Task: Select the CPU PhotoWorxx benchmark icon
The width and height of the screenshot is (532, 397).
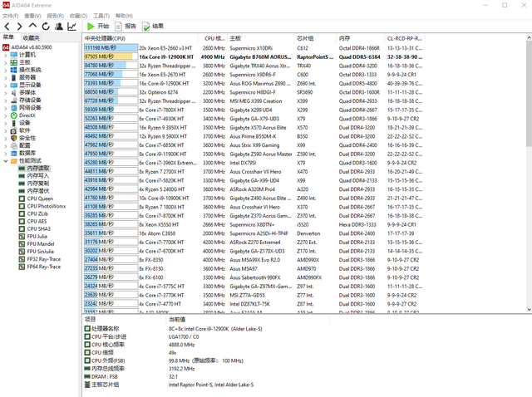Action: point(22,206)
